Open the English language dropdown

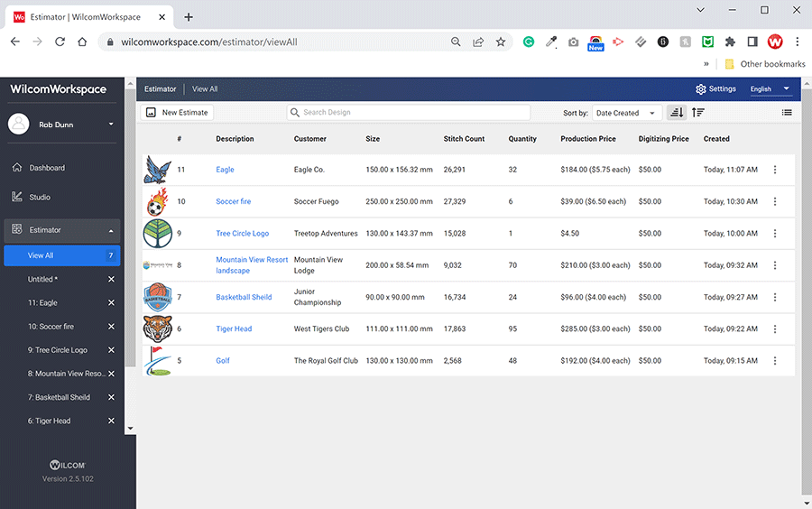[770, 89]
